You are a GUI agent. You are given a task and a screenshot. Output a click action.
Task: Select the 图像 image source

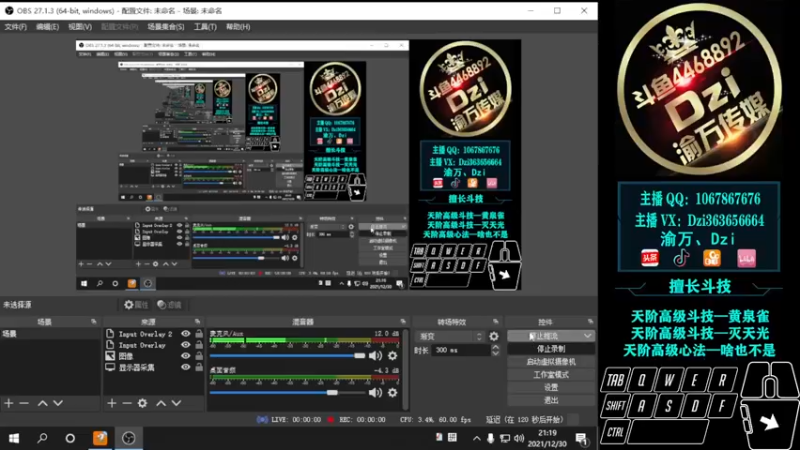click(126, 356)
